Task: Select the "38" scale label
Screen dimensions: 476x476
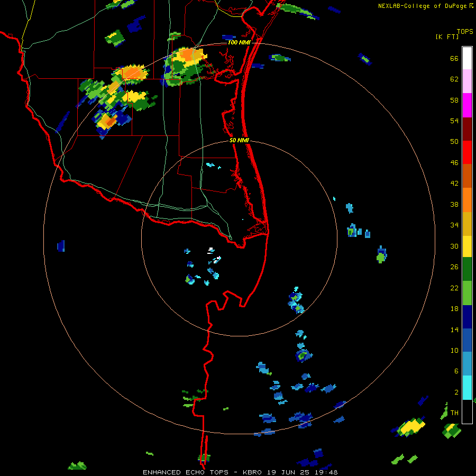Action: pos(454,205)
